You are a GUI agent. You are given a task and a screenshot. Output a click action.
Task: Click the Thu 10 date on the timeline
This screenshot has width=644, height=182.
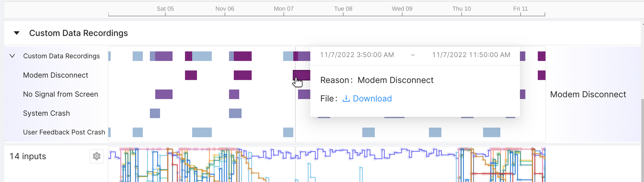click(x=461, y=9)
